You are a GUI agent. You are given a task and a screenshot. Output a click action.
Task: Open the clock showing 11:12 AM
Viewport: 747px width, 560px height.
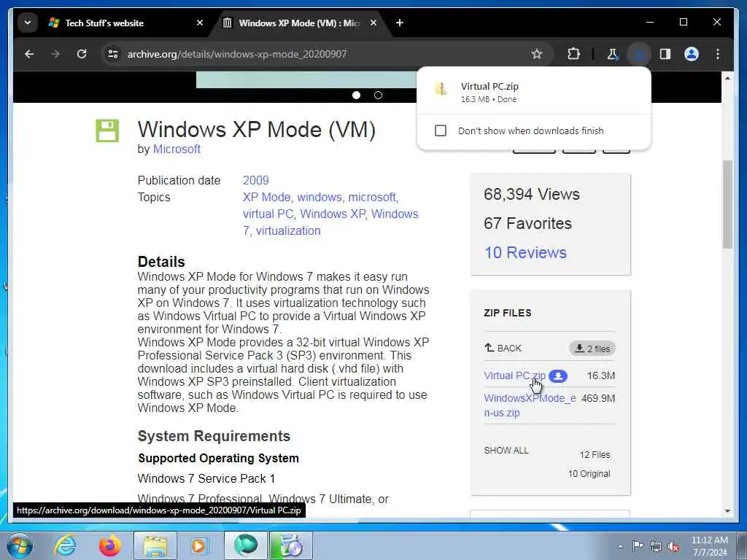point(709,546)
